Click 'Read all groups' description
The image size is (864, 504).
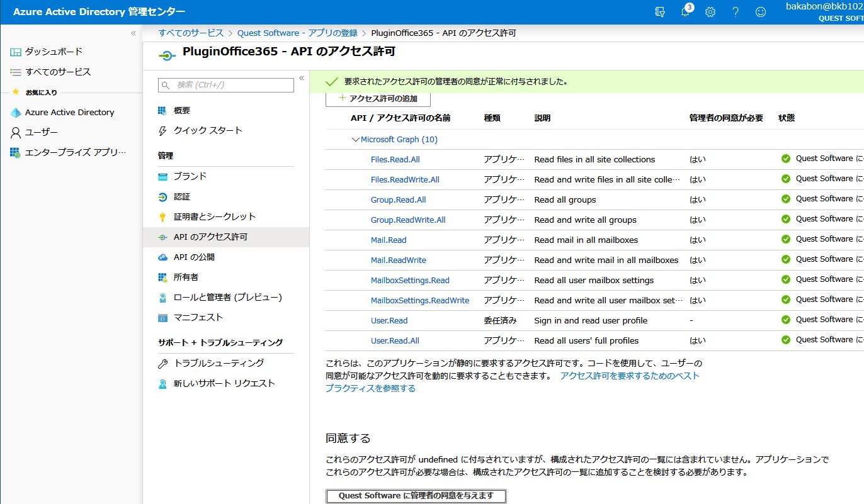[565, 199]
